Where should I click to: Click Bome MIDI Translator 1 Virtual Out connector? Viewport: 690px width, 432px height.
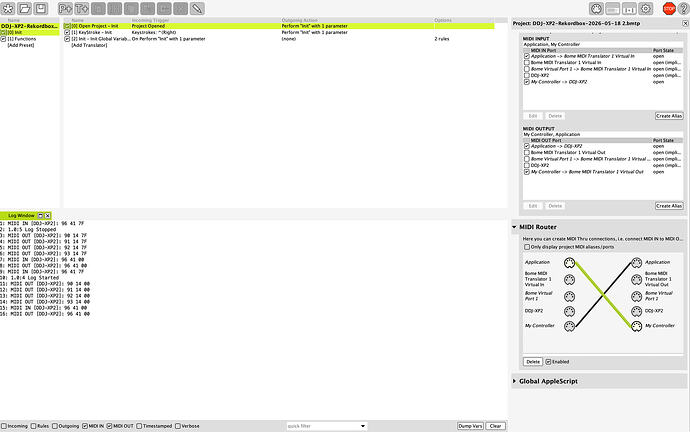point(636,279)
